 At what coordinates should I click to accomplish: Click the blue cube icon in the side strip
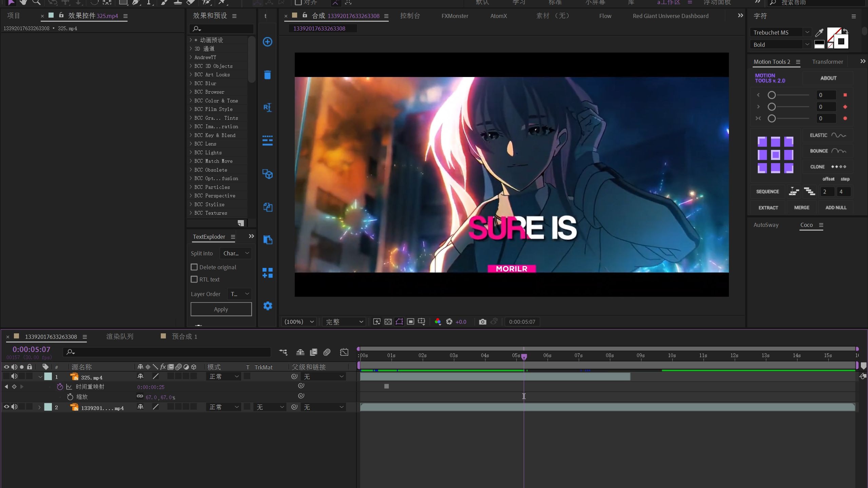coord(267,174)
